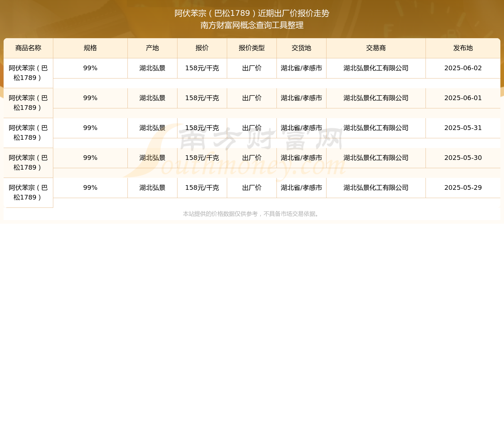Click 湖北弘景 origin in the 2025-06-01 row

(x=152, y=98)
